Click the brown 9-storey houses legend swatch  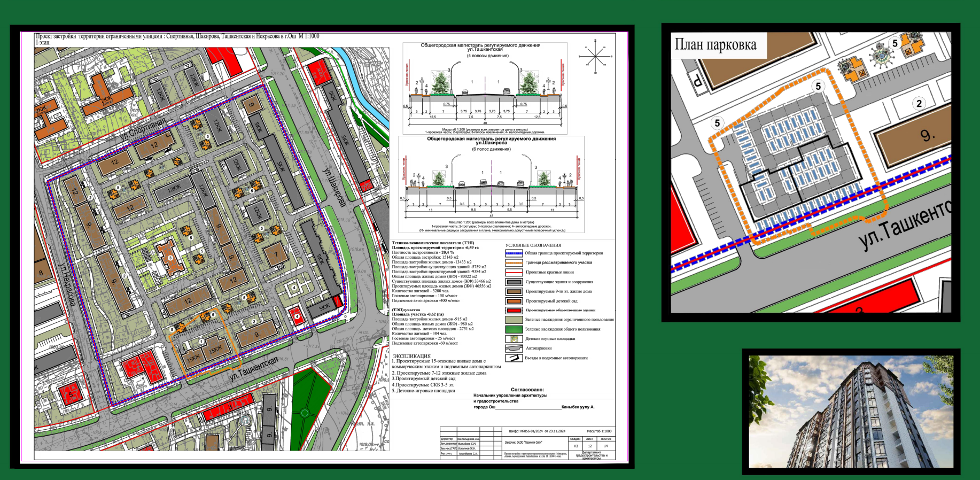(514, 292)
